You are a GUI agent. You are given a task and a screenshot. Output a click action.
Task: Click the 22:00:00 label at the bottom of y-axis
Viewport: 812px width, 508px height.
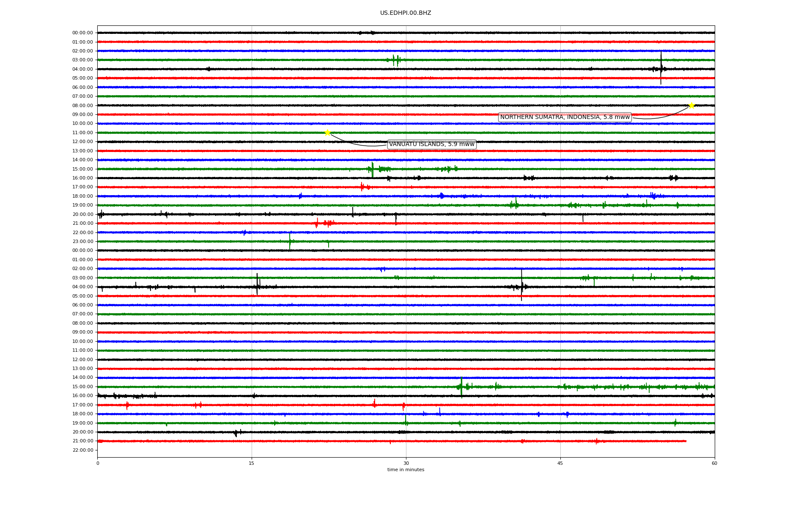(83, 450)
